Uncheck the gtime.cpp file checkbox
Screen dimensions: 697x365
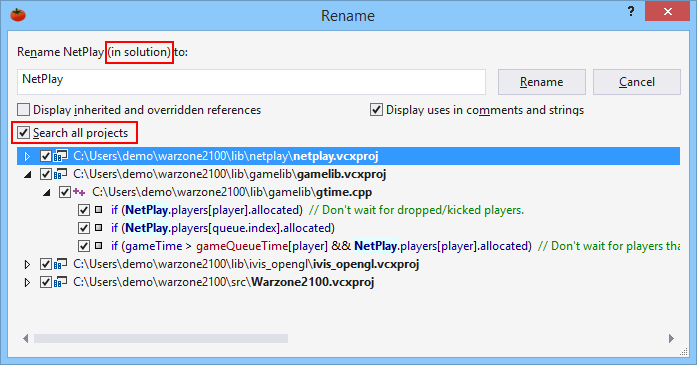coord(65,192)
